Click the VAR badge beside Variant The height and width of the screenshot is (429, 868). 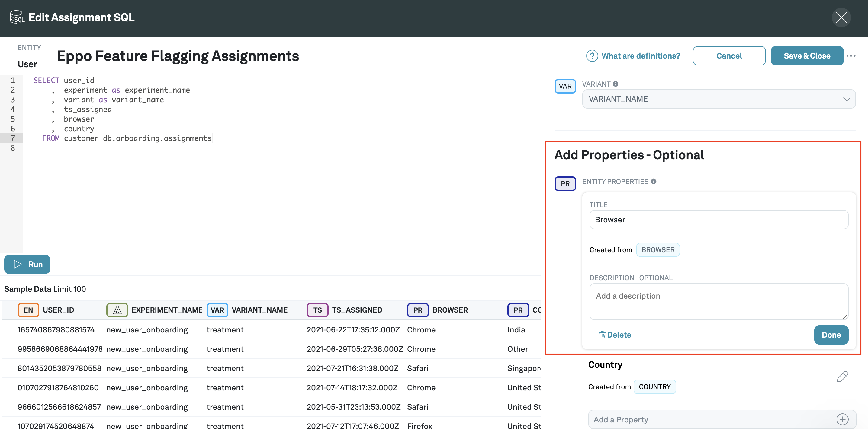565,86
